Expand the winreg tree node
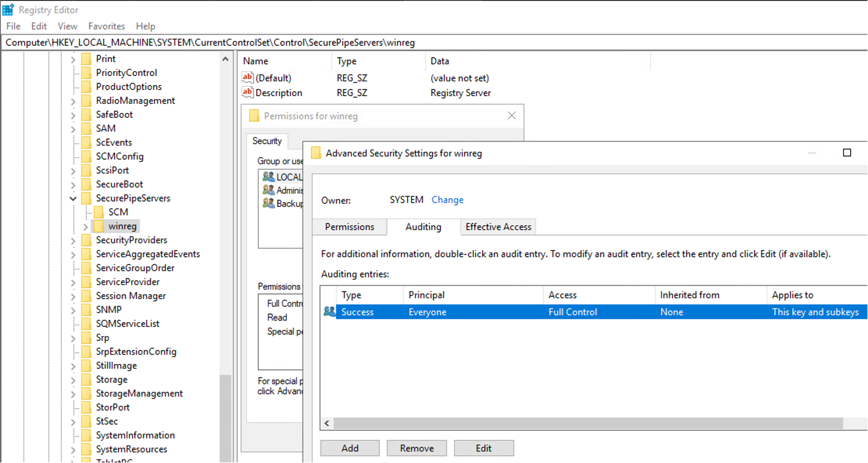 click(85, 227)
